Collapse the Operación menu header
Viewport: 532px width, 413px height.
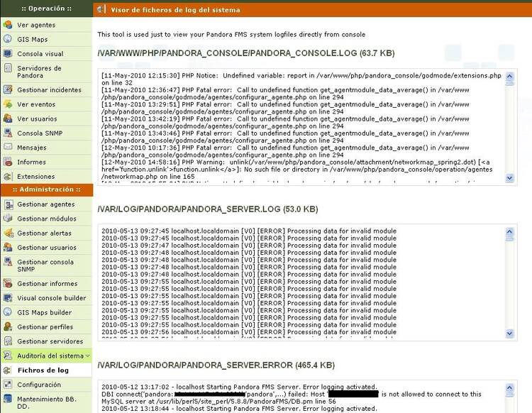point(45,9)
